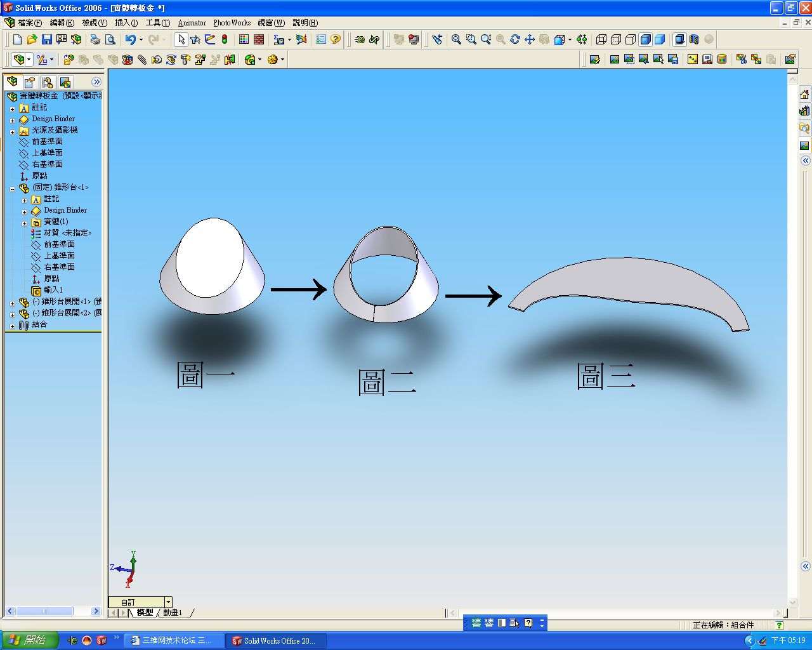Toggle Wireframe display style
Viewport: 812px width, 650px height.
coord(601,39)
